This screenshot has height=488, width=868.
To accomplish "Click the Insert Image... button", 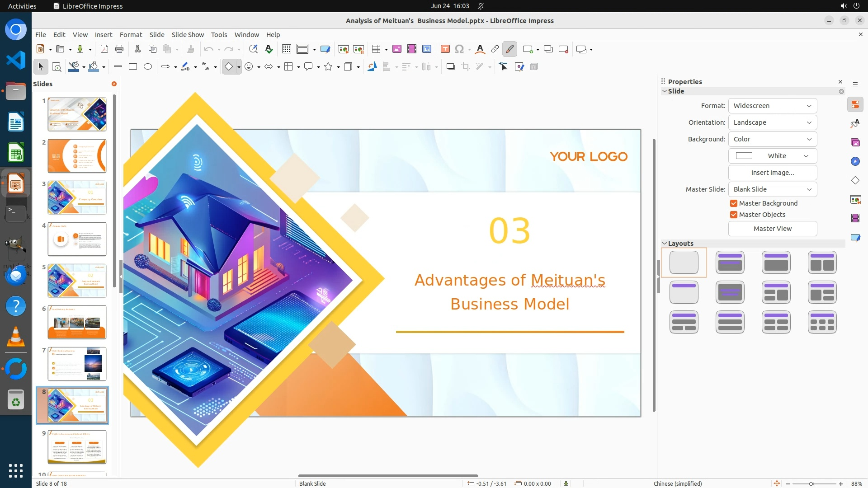I will 772,173.
